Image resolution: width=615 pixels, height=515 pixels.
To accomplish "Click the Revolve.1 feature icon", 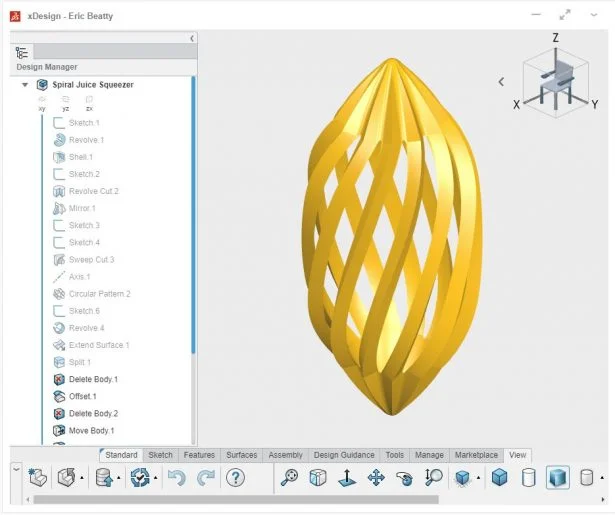I will [x=59, y=140].
